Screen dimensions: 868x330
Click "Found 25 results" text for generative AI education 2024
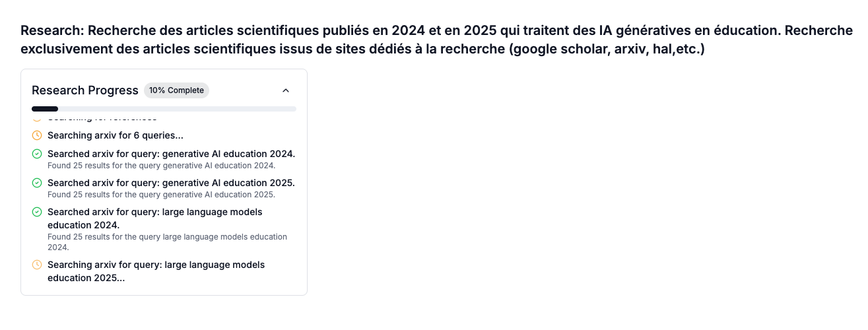pos(161,166)
